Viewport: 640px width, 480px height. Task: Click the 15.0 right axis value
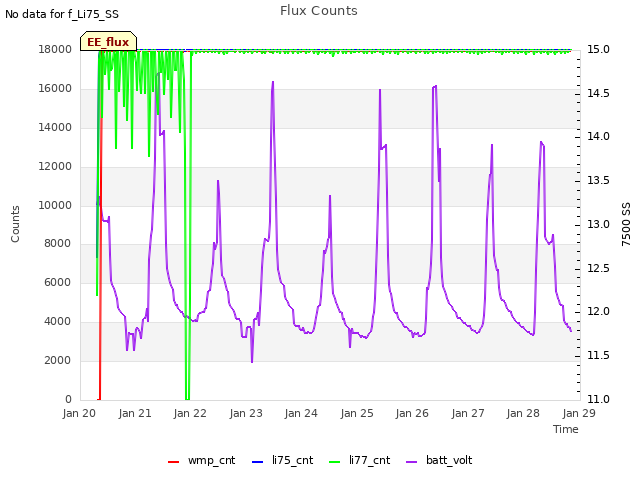coord(598,49)
